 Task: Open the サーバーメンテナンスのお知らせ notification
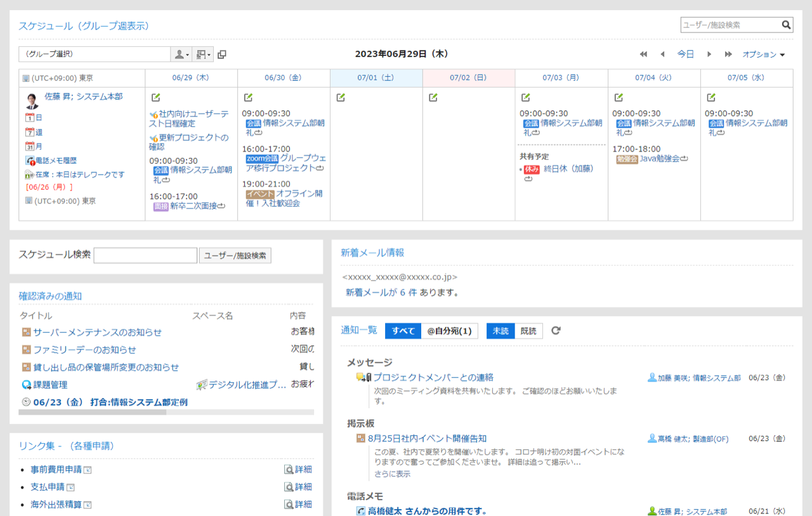click(x=97, y=332)
